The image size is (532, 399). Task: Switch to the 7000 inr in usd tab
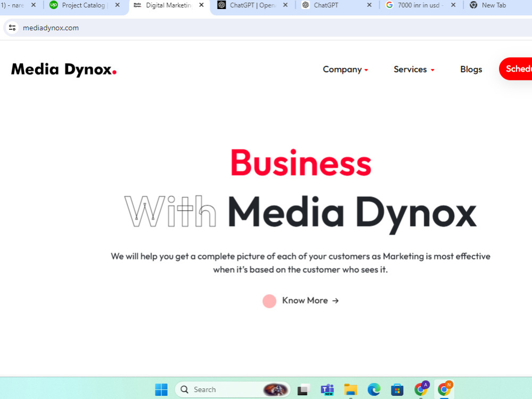click(x=420, y=5)
